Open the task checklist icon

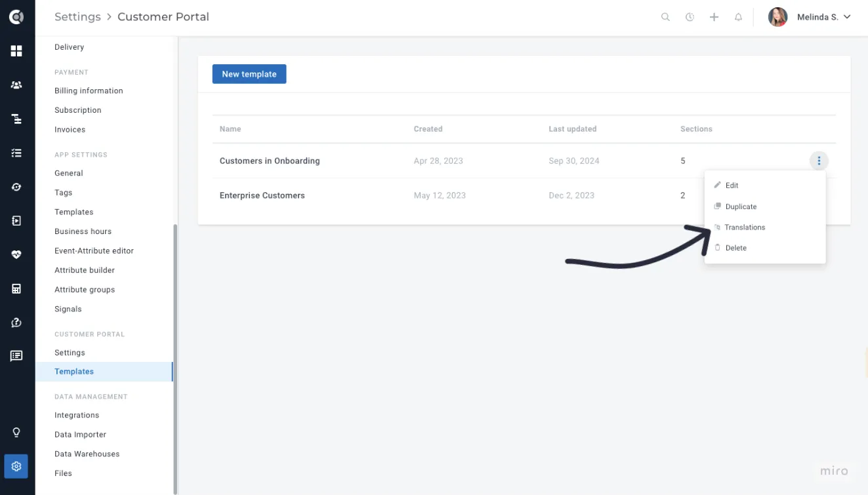point(16,153)
